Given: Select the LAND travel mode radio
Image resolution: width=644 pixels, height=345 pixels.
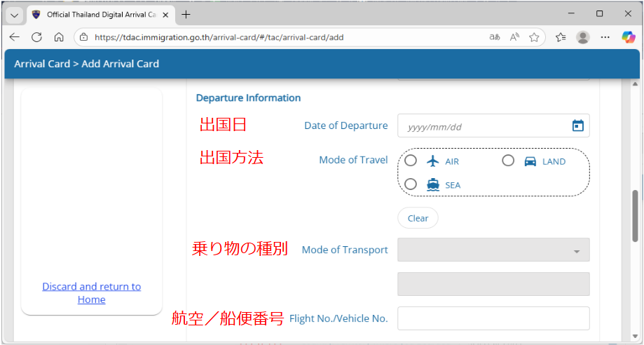Looking at the screenshot, I should tap(509, 161).
